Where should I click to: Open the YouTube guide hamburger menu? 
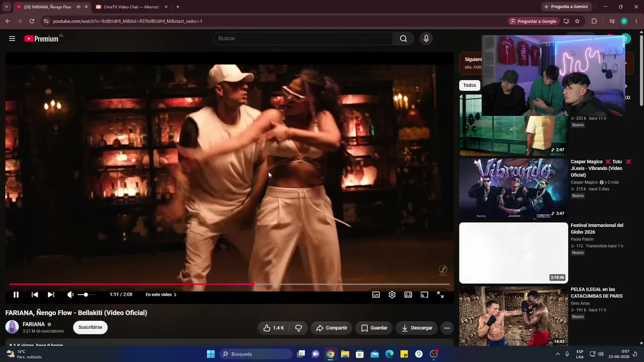(12, 39)
